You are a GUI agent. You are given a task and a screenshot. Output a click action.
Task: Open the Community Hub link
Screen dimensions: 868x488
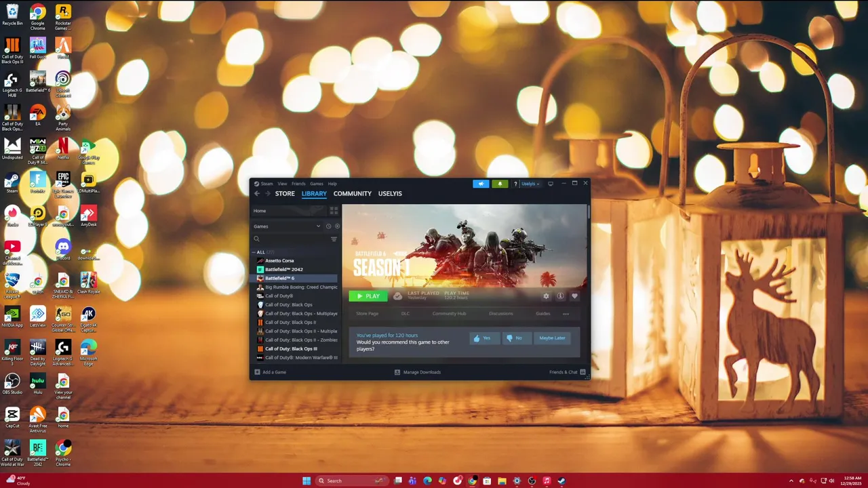449,314
